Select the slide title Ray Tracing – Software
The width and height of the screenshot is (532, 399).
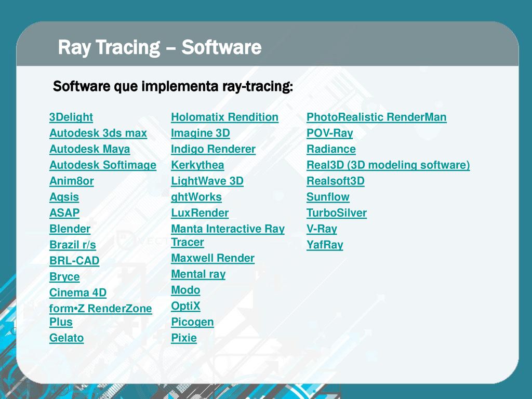[160, 47]
